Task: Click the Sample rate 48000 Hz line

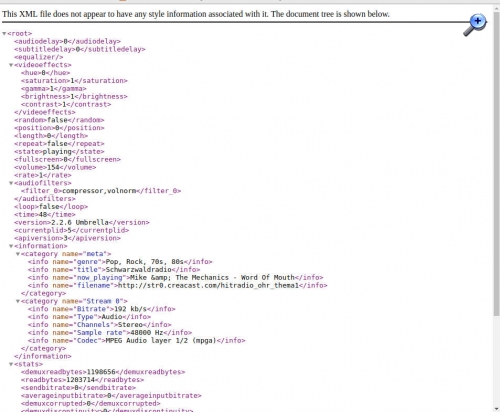Action: [x=110, y=333]
